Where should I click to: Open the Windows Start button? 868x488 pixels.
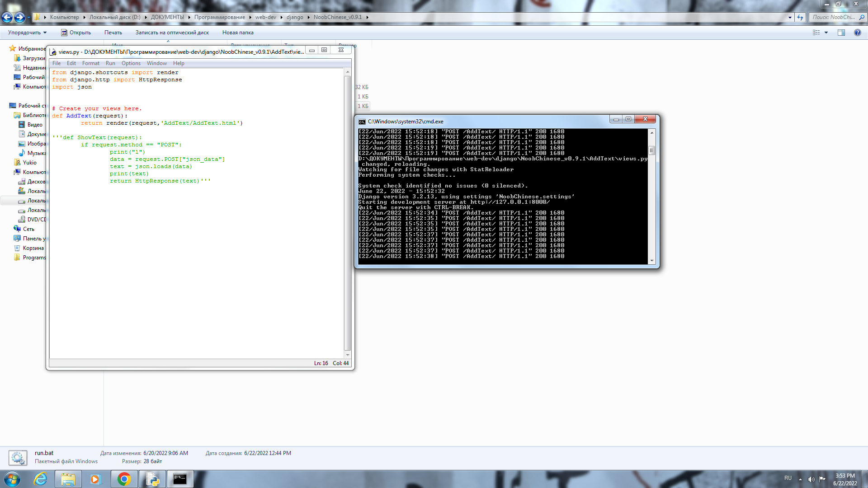tap(12, 479)
